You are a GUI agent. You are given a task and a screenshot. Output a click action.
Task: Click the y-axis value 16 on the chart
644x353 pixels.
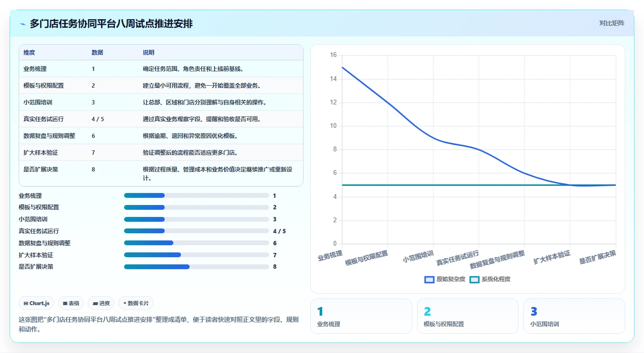[333, 55]
